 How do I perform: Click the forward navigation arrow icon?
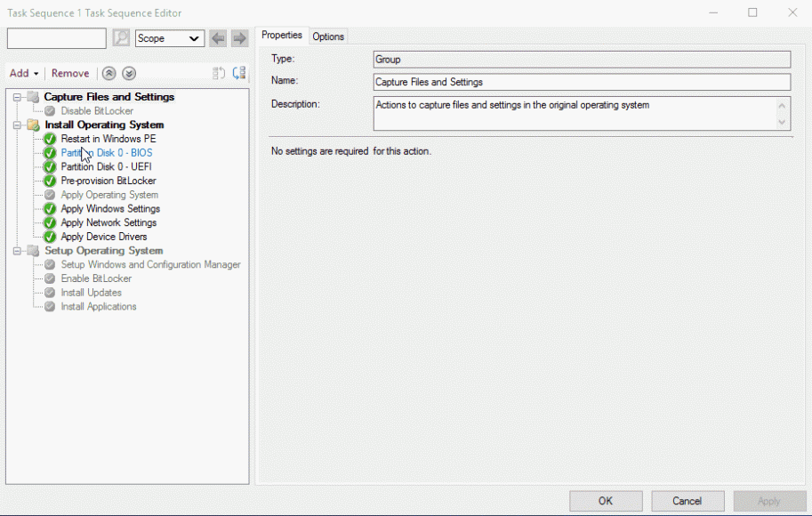pos(238,38)
